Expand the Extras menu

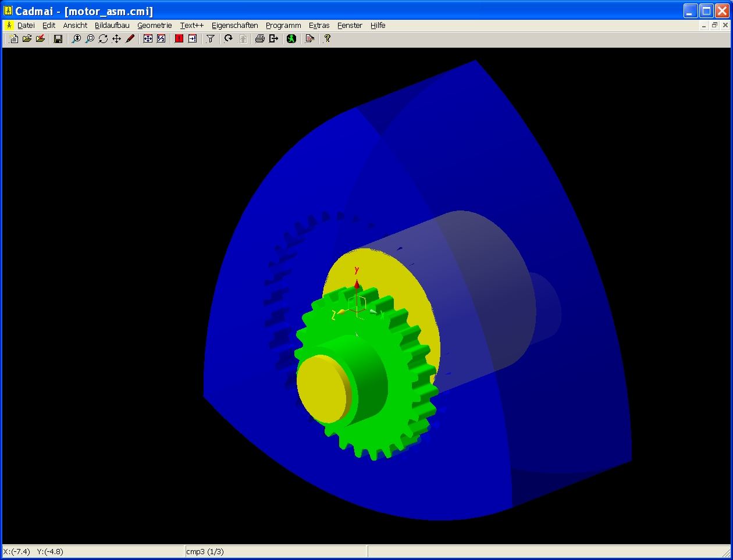pos(319,26)
